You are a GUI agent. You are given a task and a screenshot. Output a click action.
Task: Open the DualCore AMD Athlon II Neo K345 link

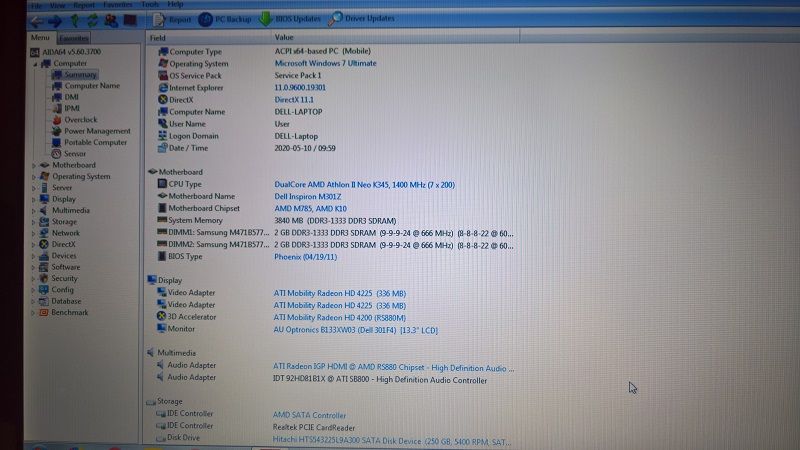[x=364, y=185]
